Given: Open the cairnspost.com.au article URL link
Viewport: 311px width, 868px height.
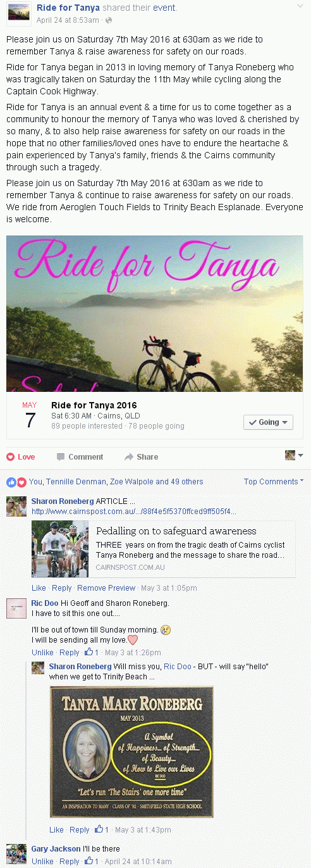Looking at the screenshot, I should 134,511.
